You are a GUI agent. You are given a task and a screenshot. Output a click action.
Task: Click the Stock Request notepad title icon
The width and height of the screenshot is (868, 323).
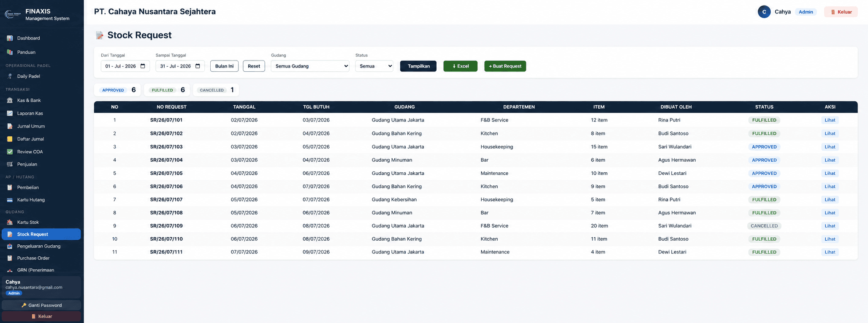[x=99, y=35]
